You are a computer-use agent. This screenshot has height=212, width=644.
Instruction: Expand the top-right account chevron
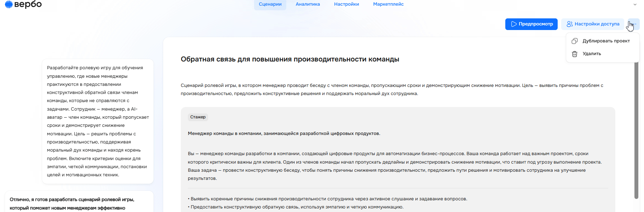point(635,5)
